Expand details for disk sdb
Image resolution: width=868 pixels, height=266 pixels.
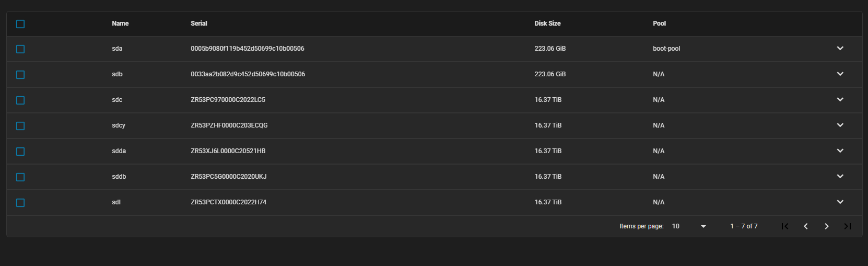point(840,74)
